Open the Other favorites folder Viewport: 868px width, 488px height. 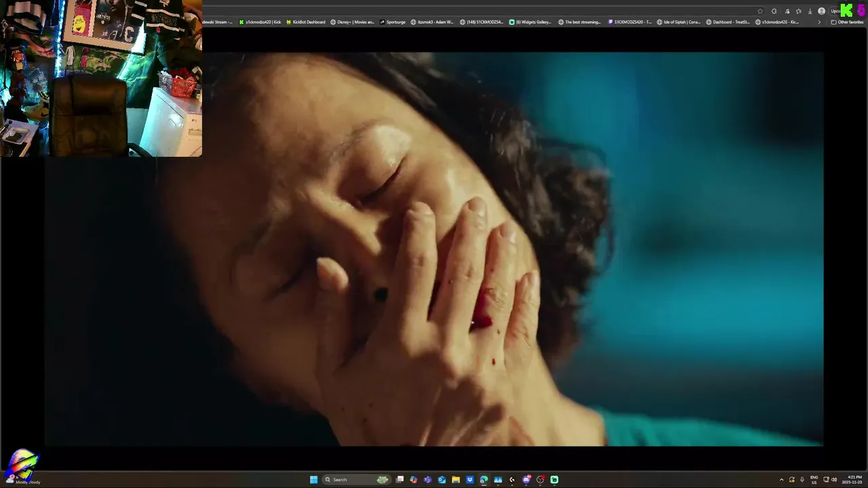point(847,22)
